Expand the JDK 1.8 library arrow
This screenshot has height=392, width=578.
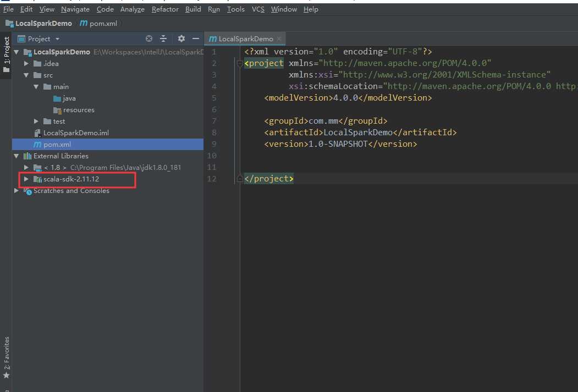click(26, 168)
